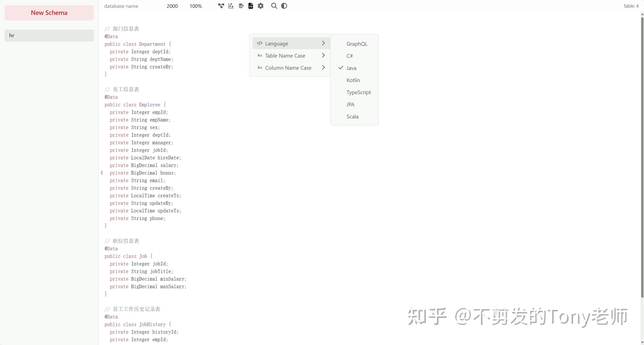
Task: Click the search magnifier icon
Action: coord(274,6)
